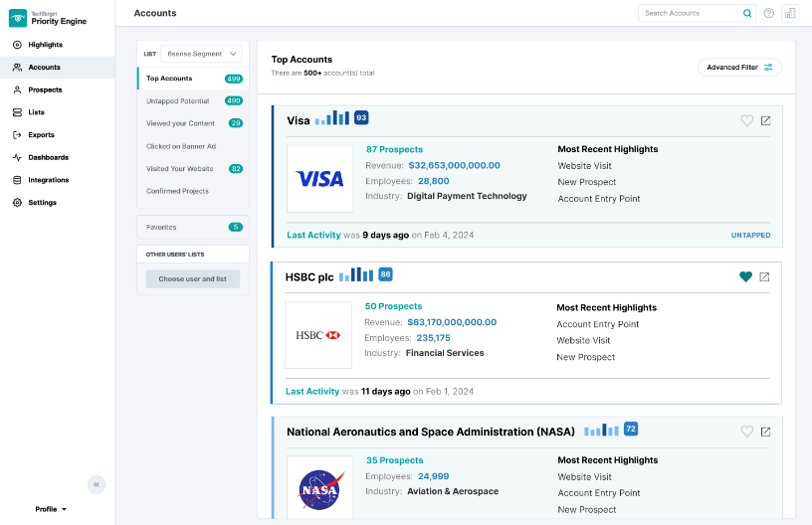
Task: Unfavorite the HSBC plc account heart
Action: [745, 276]
